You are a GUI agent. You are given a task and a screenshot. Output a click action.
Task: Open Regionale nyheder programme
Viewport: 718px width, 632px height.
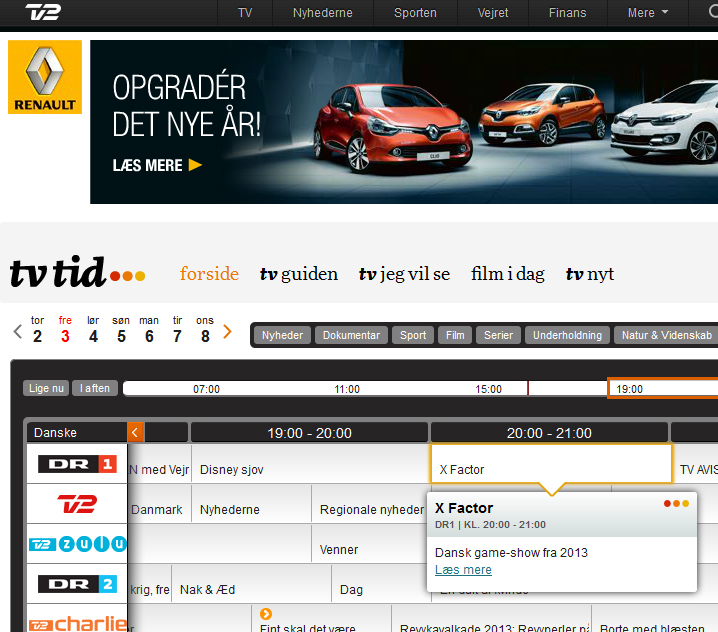(x=369, y=504)
